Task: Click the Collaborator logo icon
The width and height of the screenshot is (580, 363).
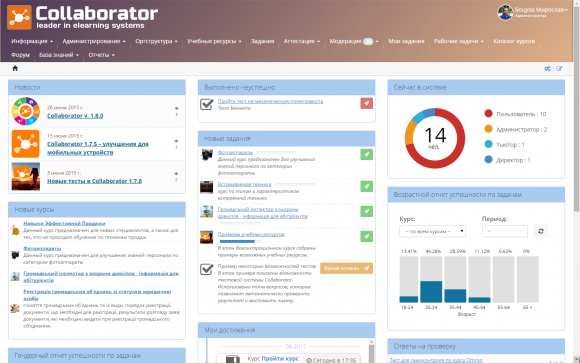Action: tap(19, 17)
